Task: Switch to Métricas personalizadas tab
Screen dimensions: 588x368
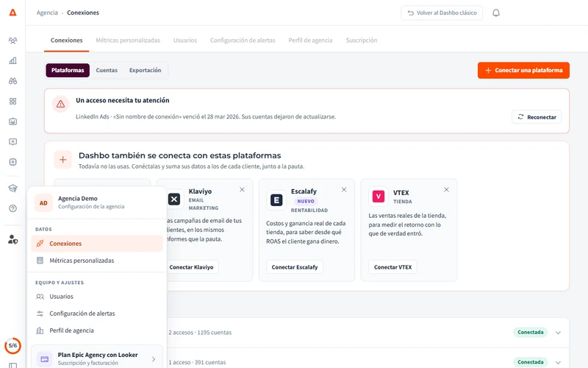Action: pos(128,40)
